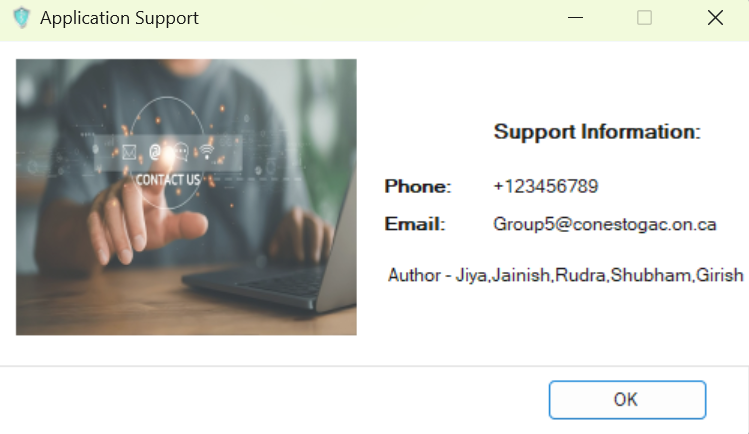Click the CONTACT US text in the image
Image resolution: width=749 pixels, height=434 pixels.
(168, 180)
